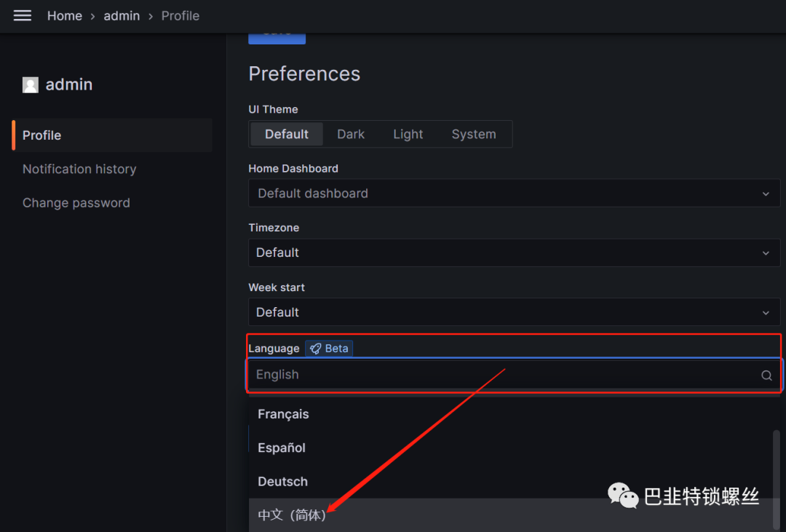Open the Change password page
The height and width of the screenshot is (532, 786).
tap(76, 203)
